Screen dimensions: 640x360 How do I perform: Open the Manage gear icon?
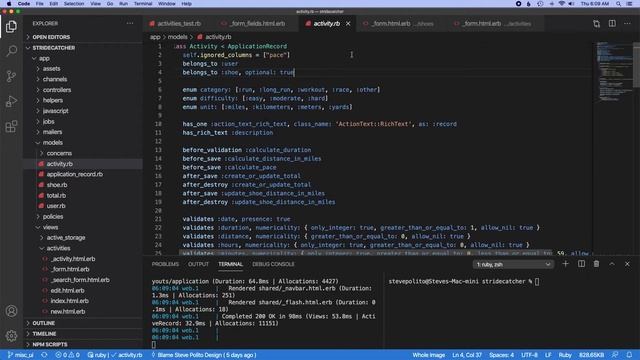11,336
